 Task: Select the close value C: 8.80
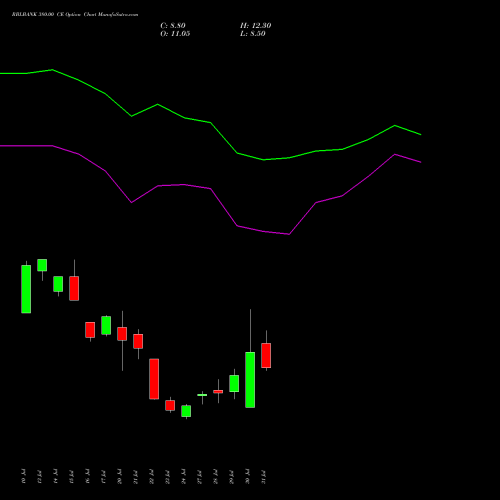click(173, 26)
